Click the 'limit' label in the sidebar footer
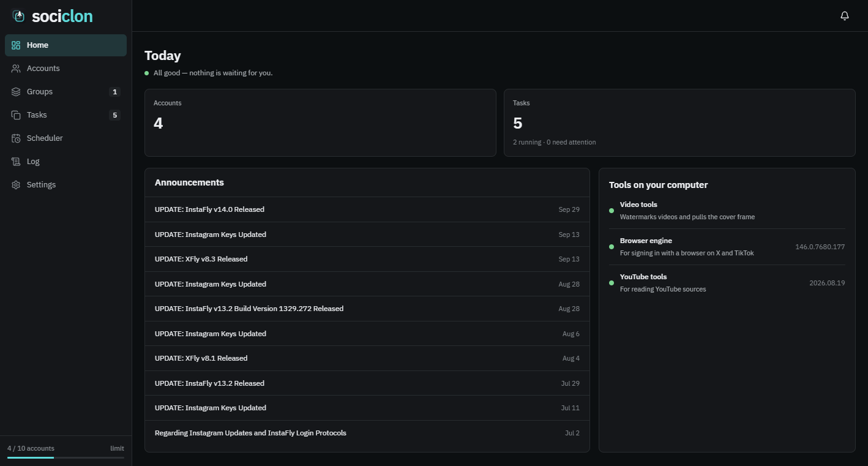The height and width of the screenshot is (466, 868). pyautogui.click(x=117, y=448)
